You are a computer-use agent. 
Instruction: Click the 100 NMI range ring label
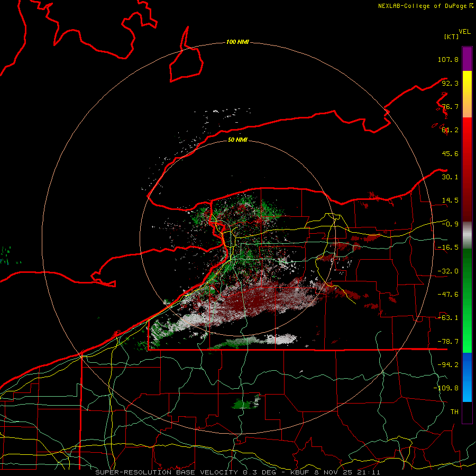tap(237, 42)
